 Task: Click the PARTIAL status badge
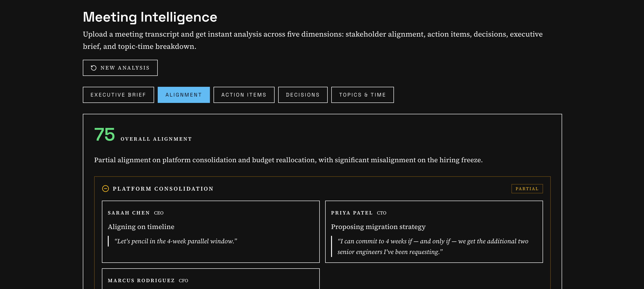click(x=527, y=189)
